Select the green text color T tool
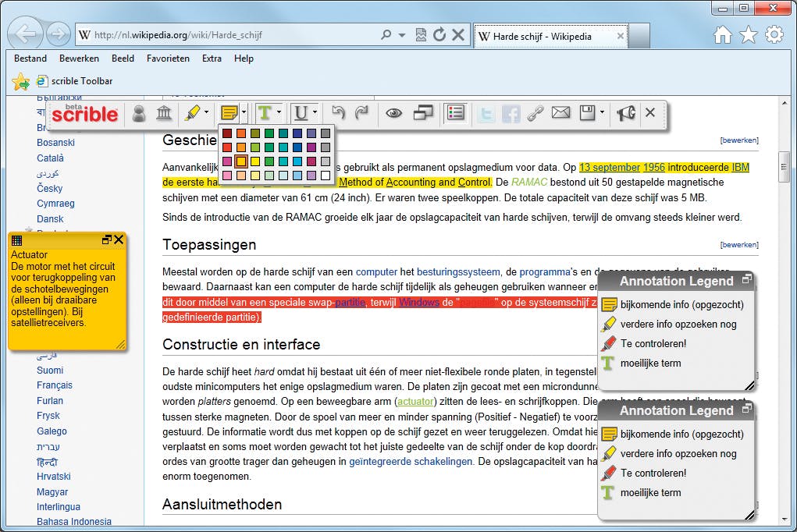 pos(265,112)
